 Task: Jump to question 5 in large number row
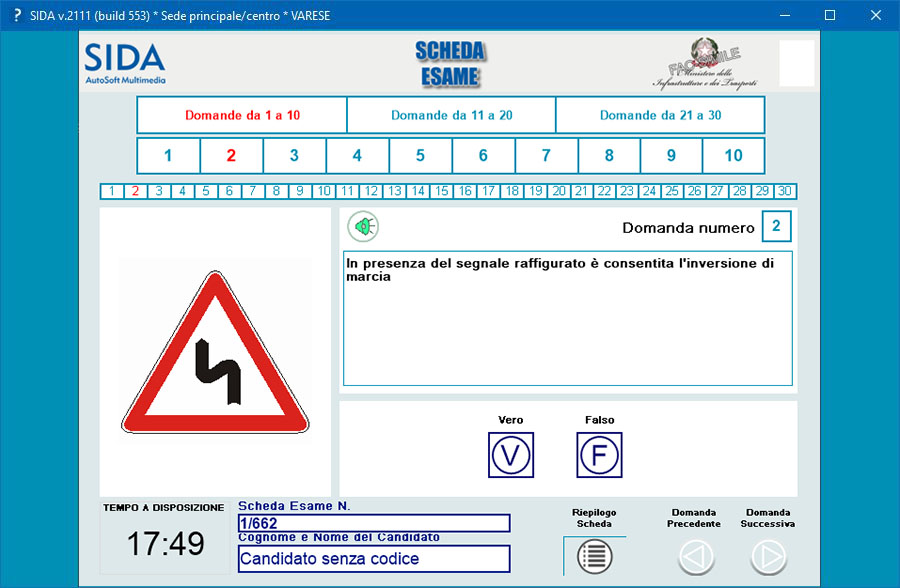click(420, 156)
